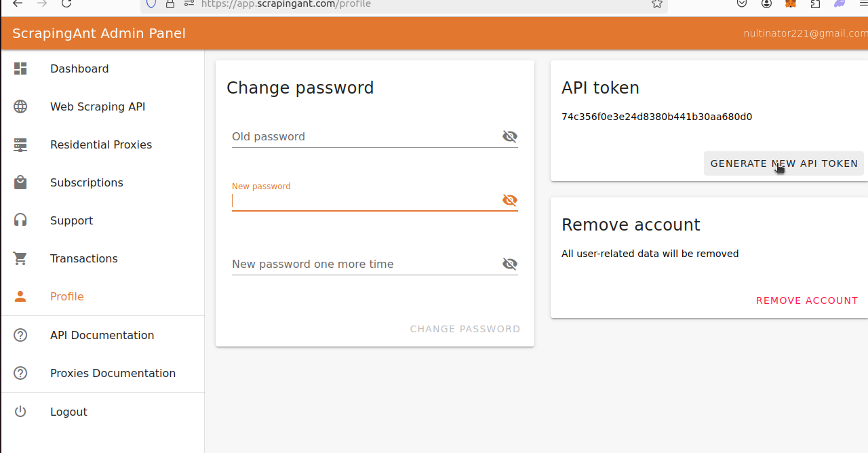The width and height of the screenshot is (868, 453).
Task: Click the Dashboard grid icon
Action: 20,68
